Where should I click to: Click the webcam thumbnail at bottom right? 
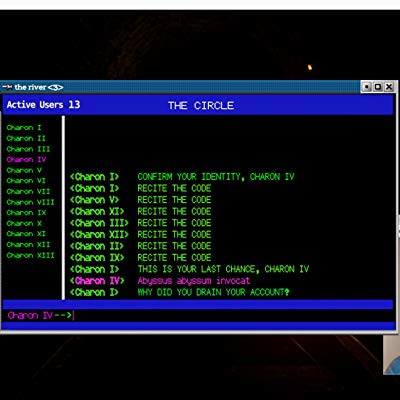391,355
